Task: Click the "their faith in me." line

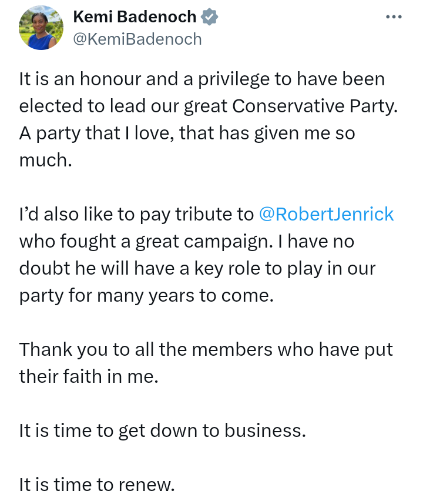Action: [89, 376]
